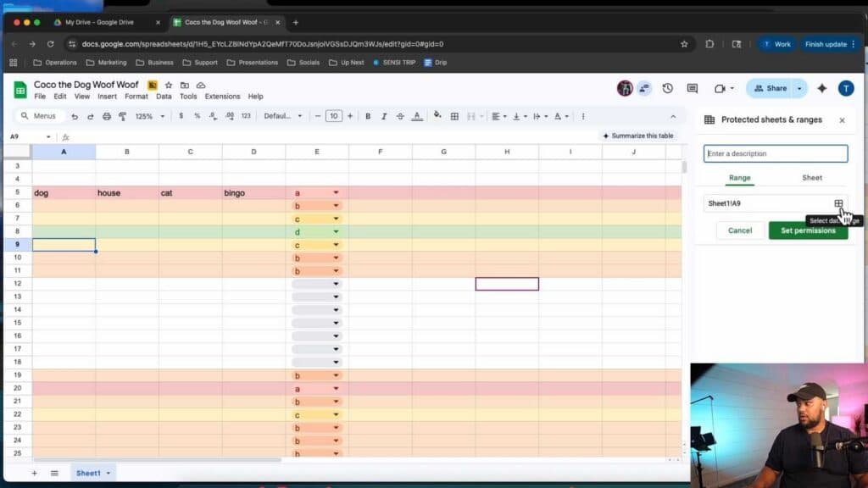Click the Share button
The width and height of the screenshot is (868, 488).
[x=771, y=88]
